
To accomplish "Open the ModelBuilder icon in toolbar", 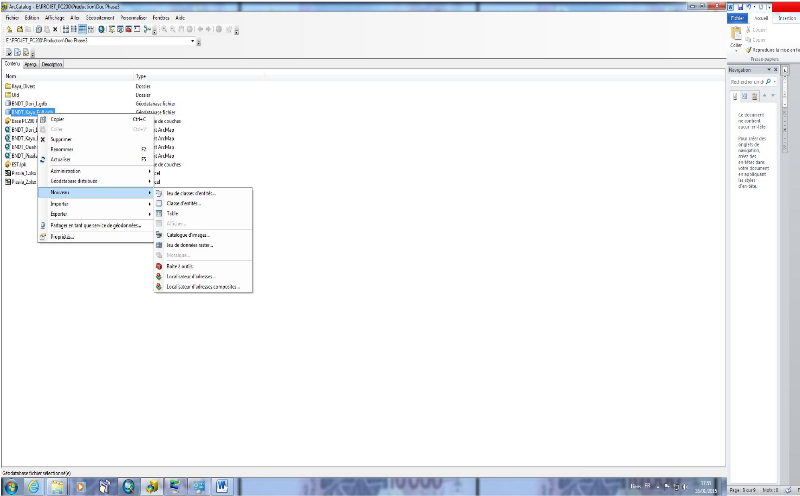I will (x=147, y=30).
